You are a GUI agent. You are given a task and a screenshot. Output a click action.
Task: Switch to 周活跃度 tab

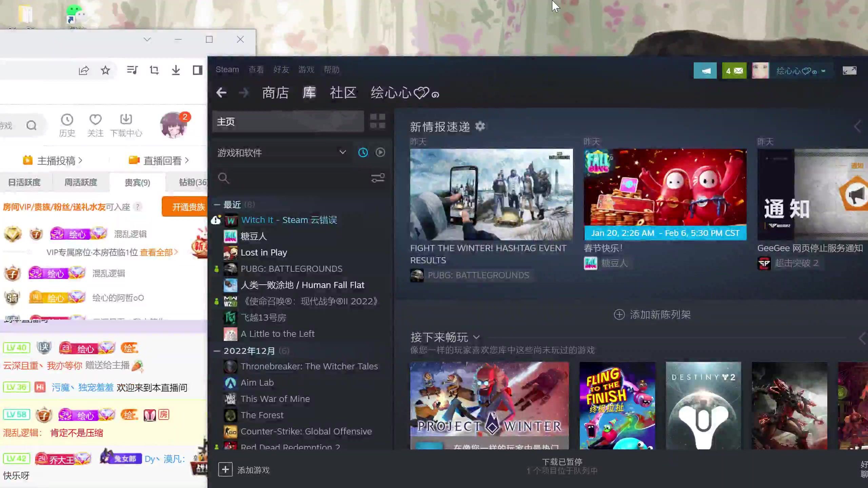(81, 182)
